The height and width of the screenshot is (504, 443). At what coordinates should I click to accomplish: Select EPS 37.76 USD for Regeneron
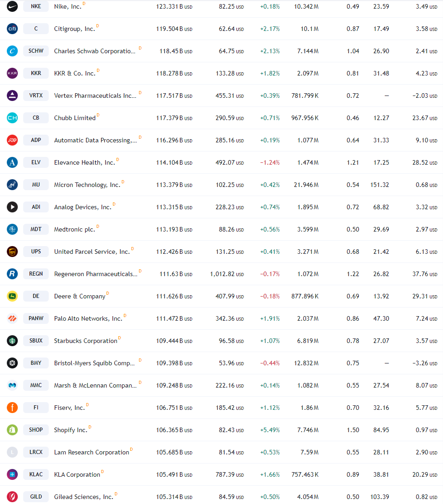tap(425, 274)
